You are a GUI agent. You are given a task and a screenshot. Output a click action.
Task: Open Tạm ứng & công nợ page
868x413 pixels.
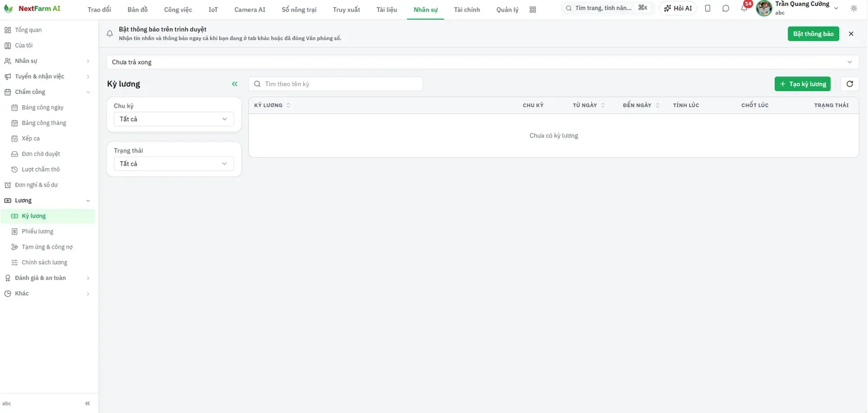click(48, 247)
